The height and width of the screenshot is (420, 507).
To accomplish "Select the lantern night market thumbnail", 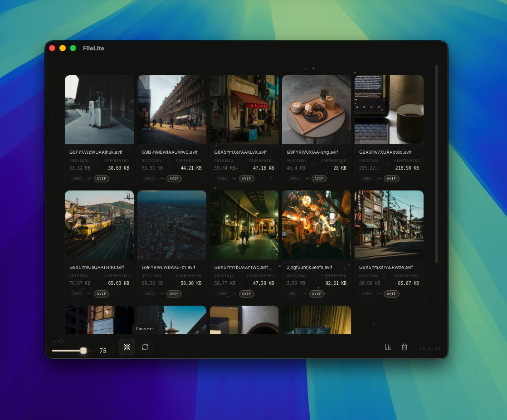I will tap(317, 225).
